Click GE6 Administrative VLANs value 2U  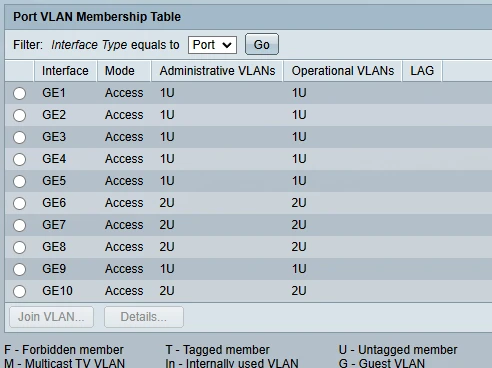pos(167,203)
